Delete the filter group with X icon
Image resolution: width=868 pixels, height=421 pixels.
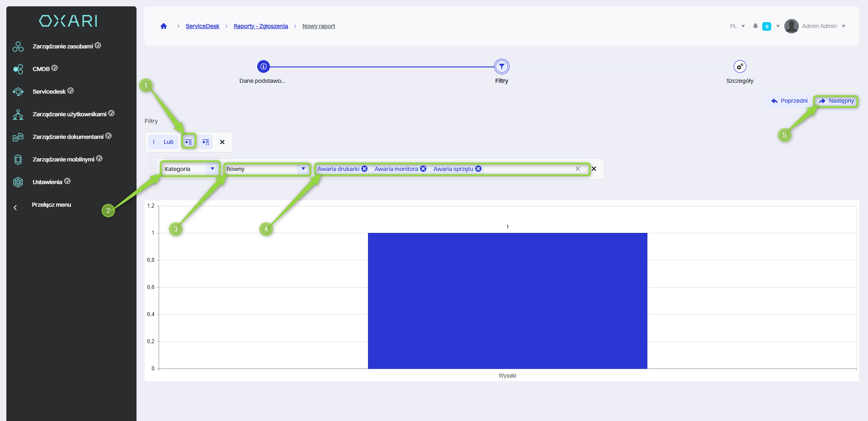222,142
